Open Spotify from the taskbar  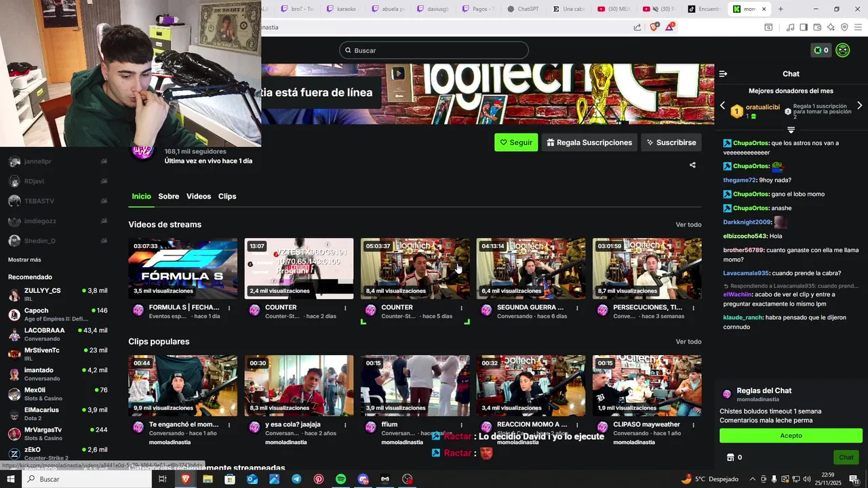[341, 479]
